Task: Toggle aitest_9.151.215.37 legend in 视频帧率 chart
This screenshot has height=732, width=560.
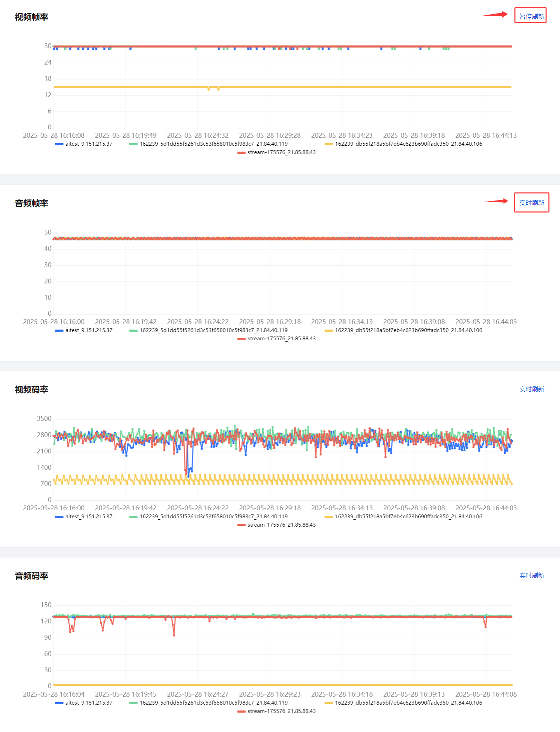Action: [84, 144]
